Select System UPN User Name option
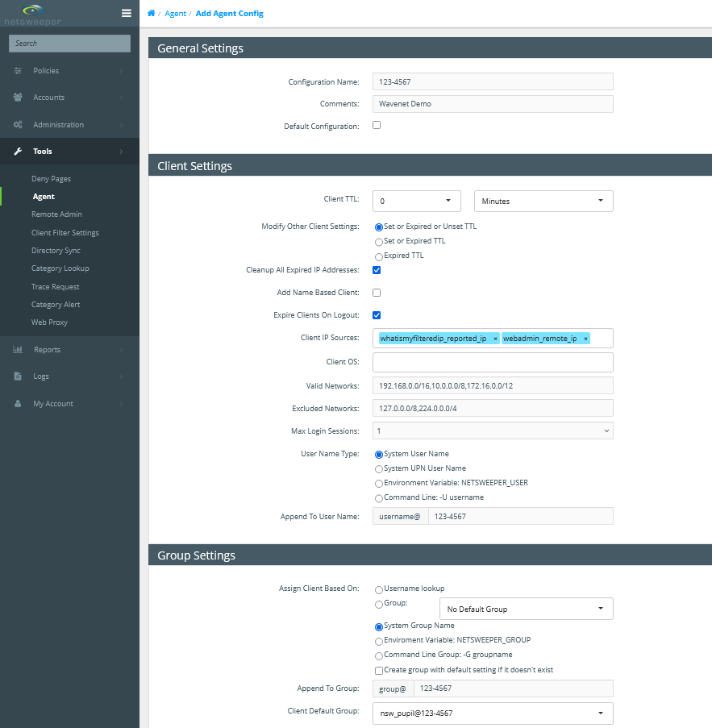The width and height of the screenshot is (712, 728). pos(379,468)
